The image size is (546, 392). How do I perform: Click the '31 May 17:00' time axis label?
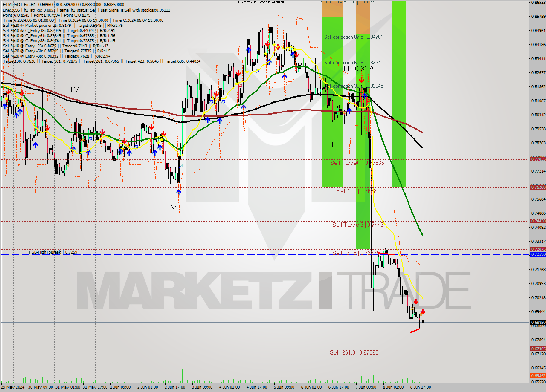point(95,387)
